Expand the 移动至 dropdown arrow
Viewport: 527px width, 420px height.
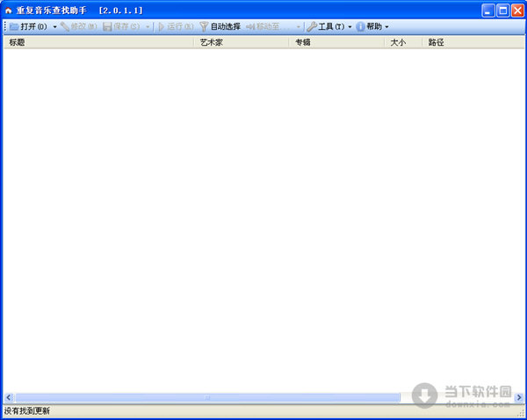point(298,27)
